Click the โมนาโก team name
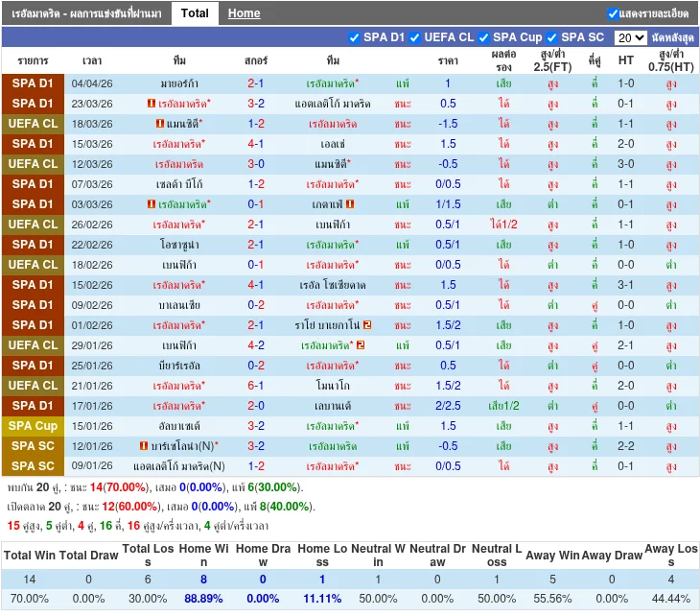The height and width of the screenshot is (616, 700). tap(333, 386)
